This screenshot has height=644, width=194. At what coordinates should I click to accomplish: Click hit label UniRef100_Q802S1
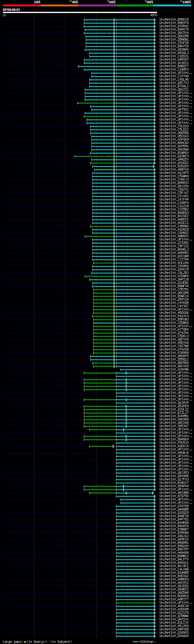(x=174, y=89)
